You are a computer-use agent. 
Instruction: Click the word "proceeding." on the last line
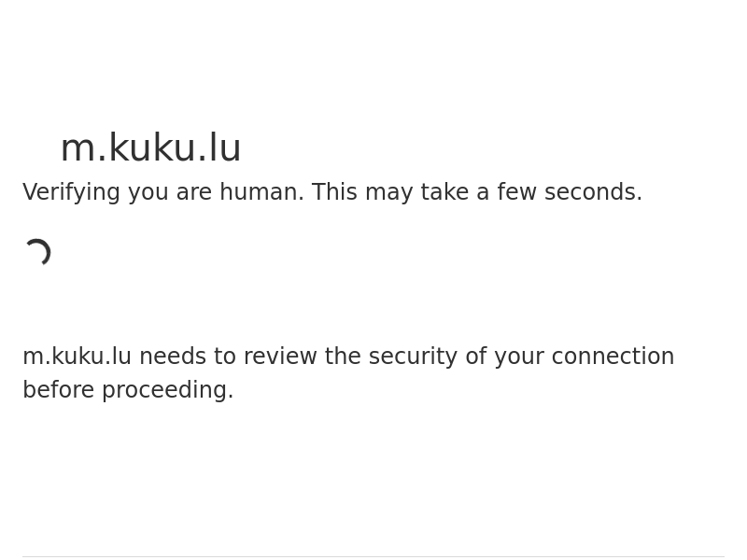point(167,390)
